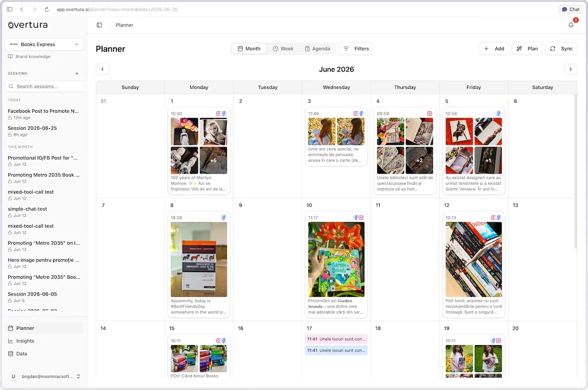Go forward with browser forward arrow

pos(35,9)
